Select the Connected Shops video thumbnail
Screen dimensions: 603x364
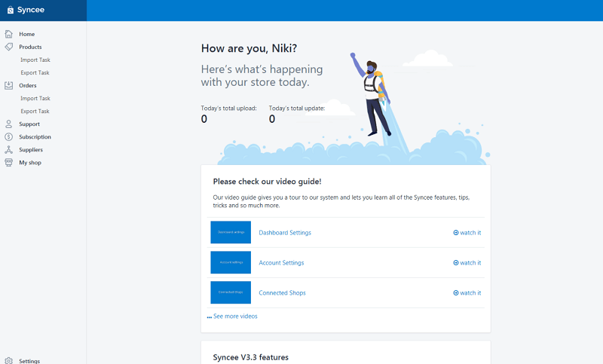231,292
